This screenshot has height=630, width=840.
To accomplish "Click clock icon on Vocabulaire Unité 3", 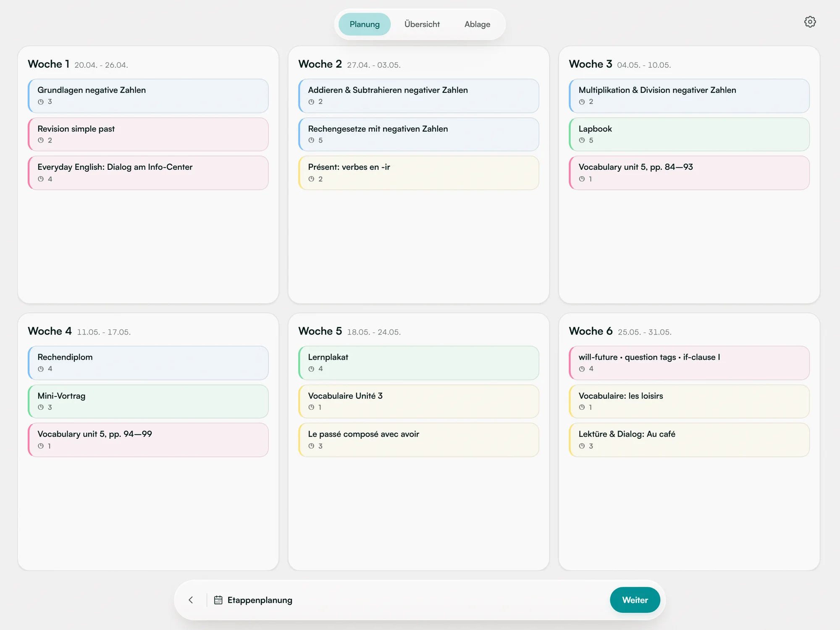I will tap(311, 407).
